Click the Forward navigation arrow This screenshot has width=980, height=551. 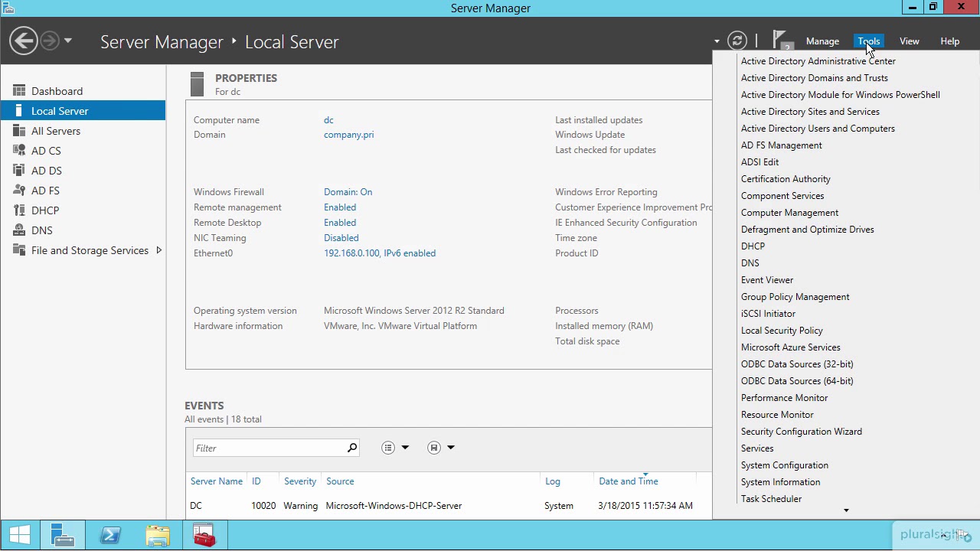(x=49, y=41)
